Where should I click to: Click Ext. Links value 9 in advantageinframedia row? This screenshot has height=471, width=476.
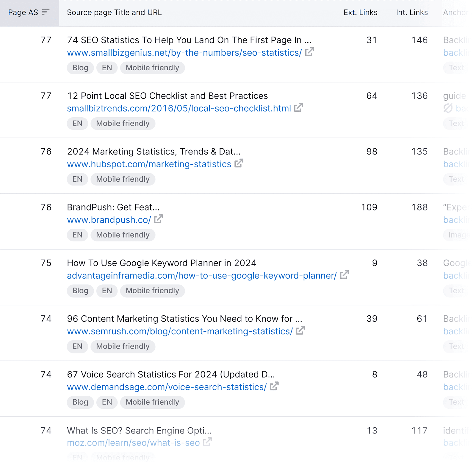tap(375, 263)
